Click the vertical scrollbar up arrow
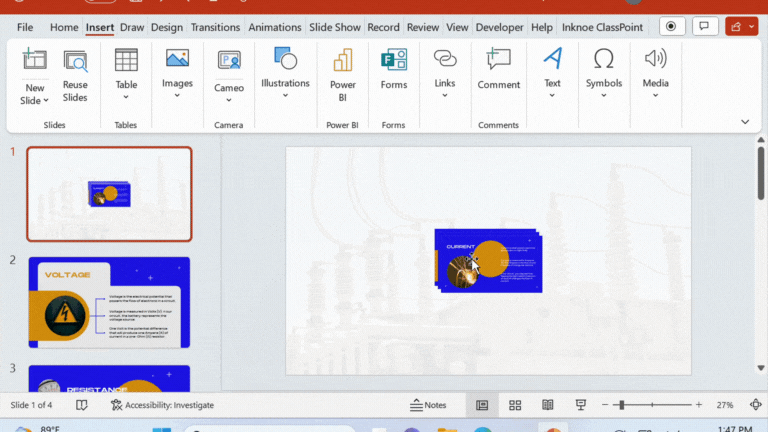The width and height of the screenshot is (768, 432). (761, 140)
